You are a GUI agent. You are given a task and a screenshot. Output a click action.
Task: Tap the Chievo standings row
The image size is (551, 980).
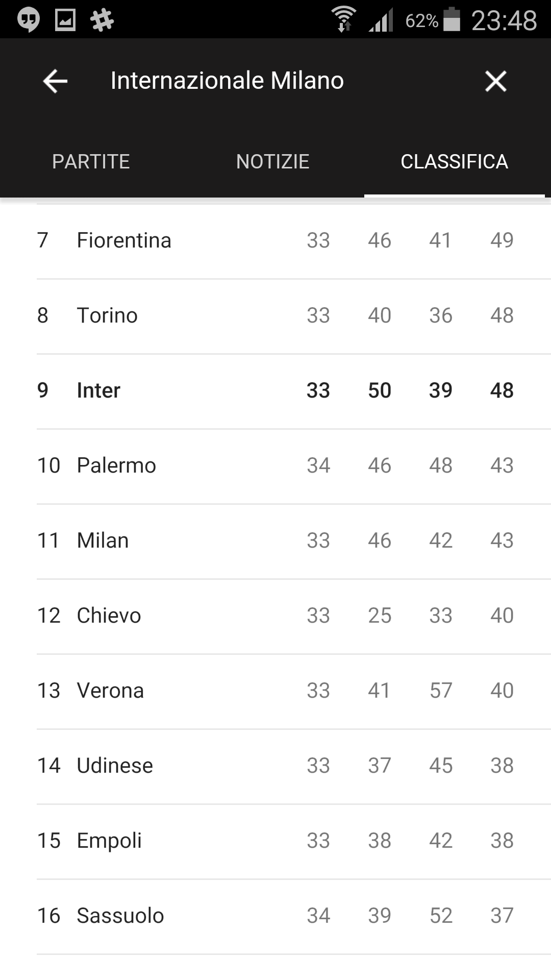click(275, 616)
